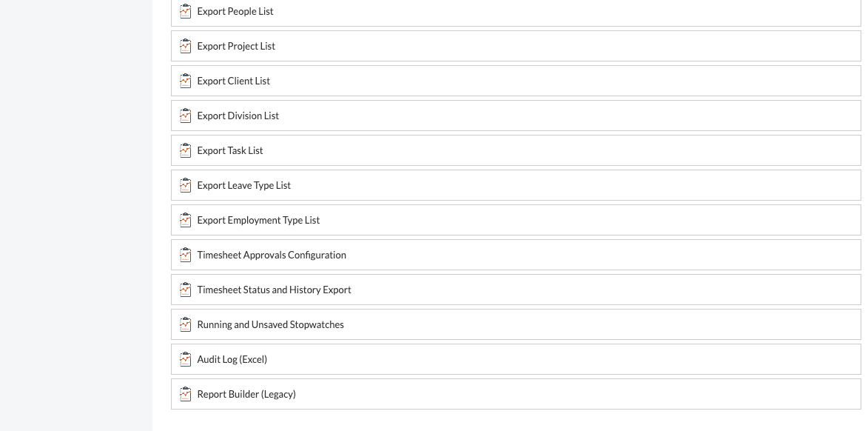Open Timesheet Approvals Configuration

[271, 255]
